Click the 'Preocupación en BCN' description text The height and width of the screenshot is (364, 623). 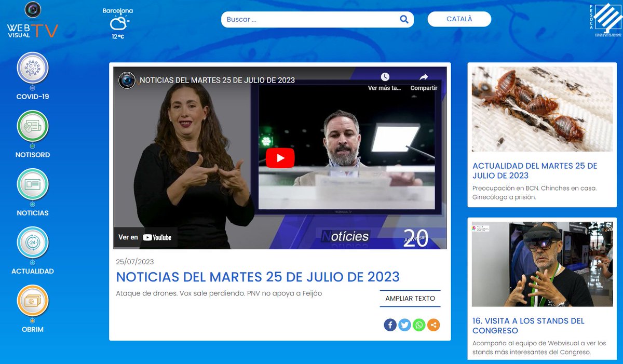click(x=535, y=193)
